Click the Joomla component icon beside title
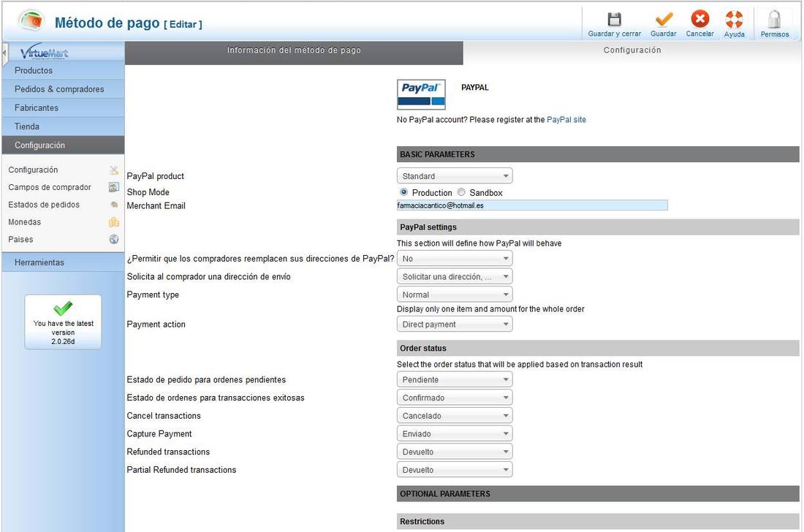The height and width of the screenshot is (532, 804). pyautogui.click(x=31, y=21)
